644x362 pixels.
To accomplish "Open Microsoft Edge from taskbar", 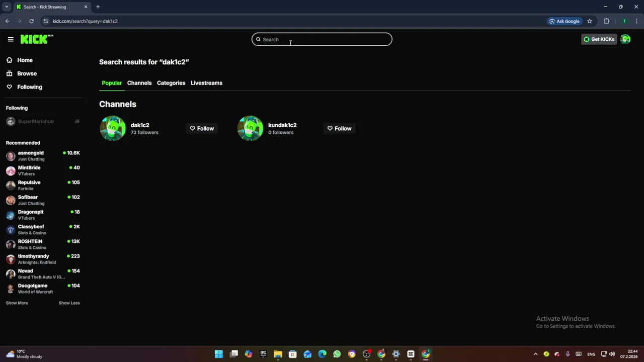I will (x=322, y=354).
